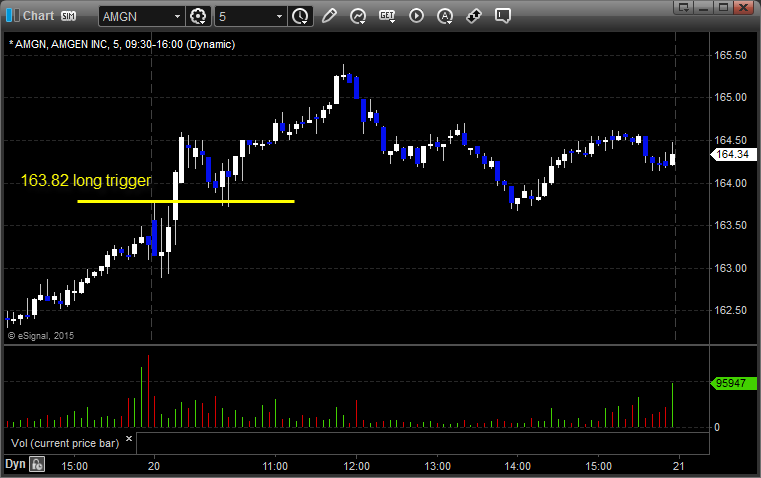
Task: Click the GET tools icon
Action: pyautogui.click(x=387, y=16)
